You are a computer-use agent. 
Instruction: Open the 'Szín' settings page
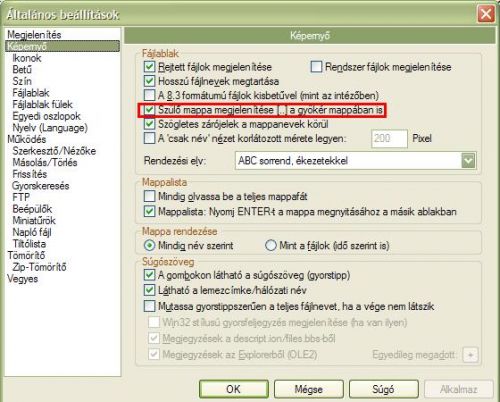tap(22, 81)
